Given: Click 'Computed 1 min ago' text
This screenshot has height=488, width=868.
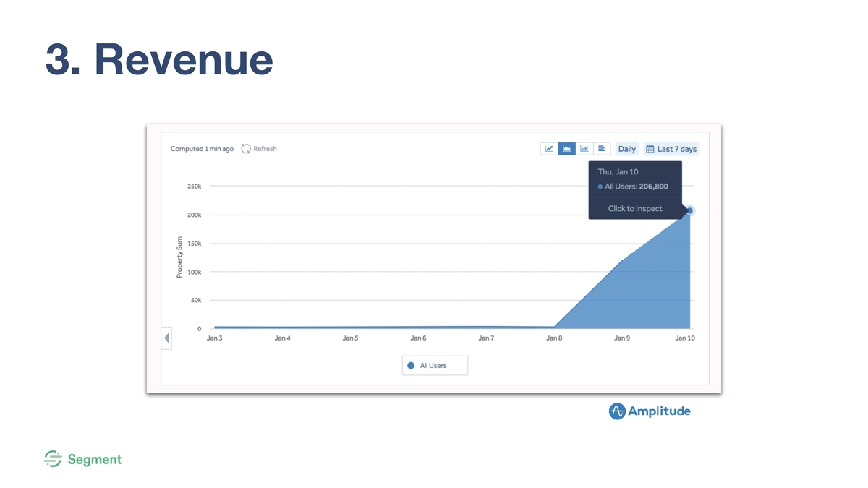Looking at the screenshot, I should click(202, 149).
